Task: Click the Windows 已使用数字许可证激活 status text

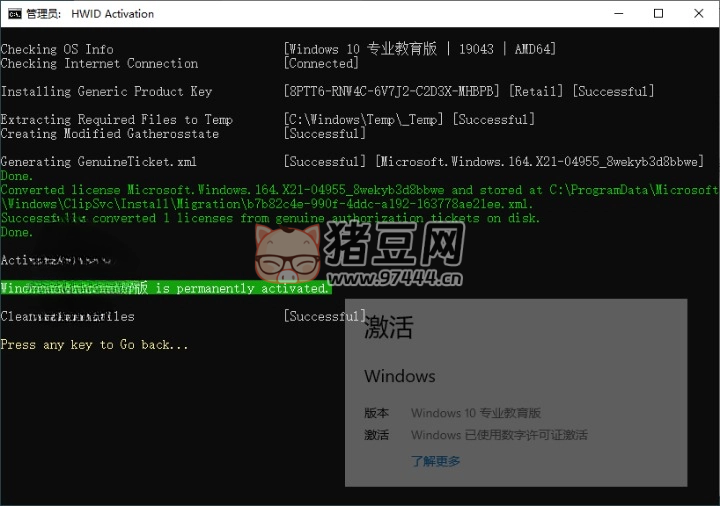Action: pos(499,435)
